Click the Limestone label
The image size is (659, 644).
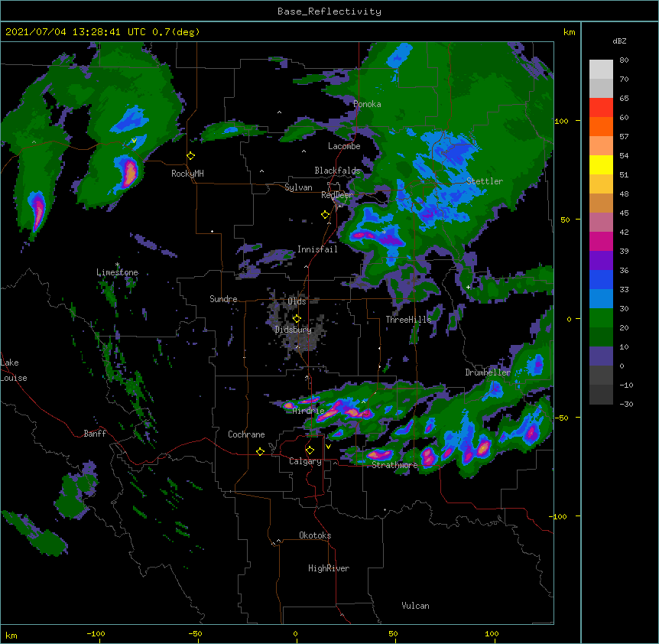117,272
